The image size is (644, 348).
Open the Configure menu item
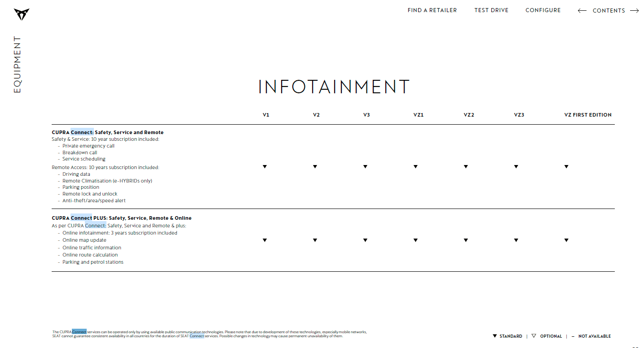[x=543, y=10]
